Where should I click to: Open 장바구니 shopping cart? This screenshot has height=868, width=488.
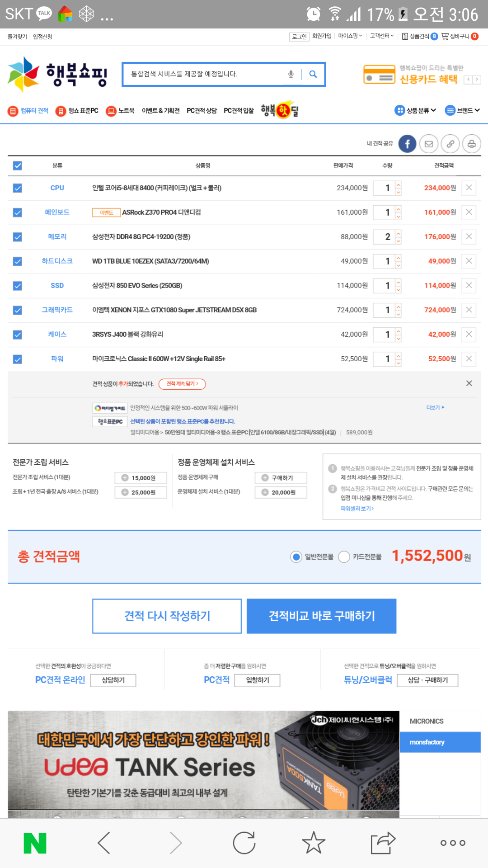[460, 36]
